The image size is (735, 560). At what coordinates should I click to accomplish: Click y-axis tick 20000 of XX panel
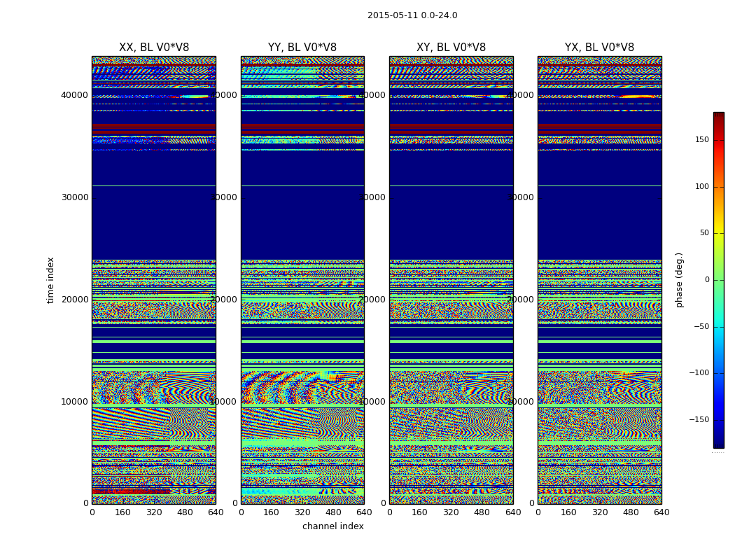(x=74, y=300)
